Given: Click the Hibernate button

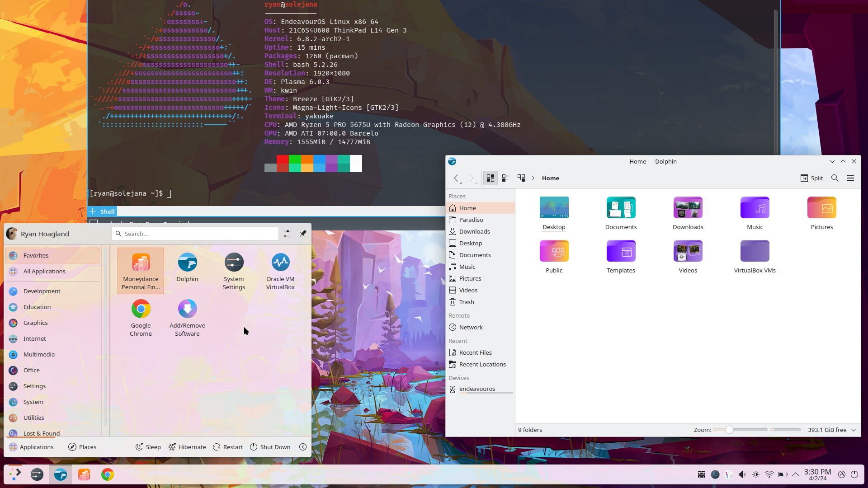Looking at the screenshot, I should tap(187, 447).
